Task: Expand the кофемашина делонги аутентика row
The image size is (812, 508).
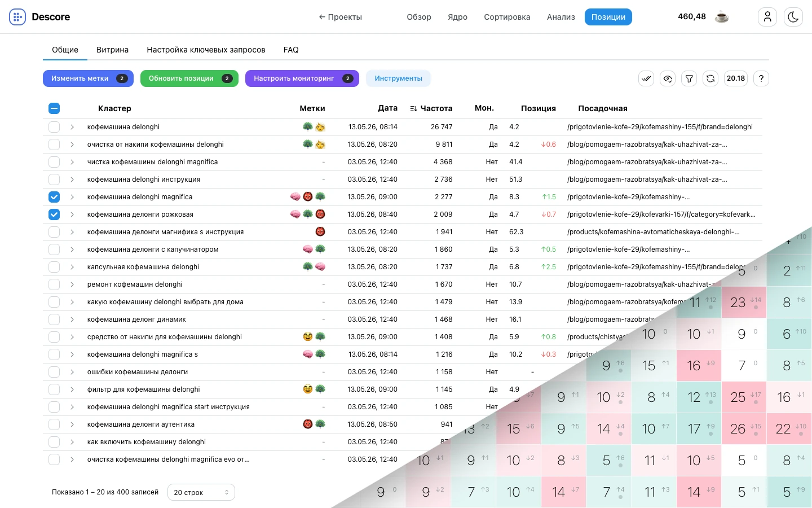Action: pyautogui.click(x=72, y=424)
